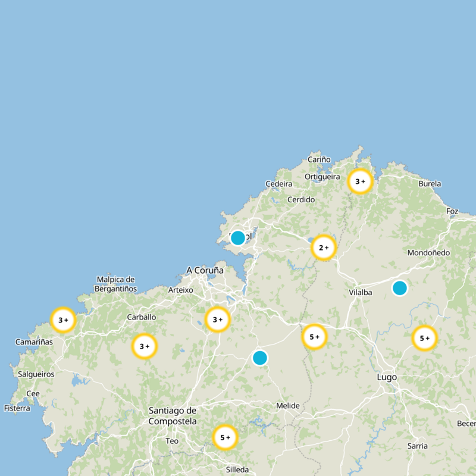The width and height of the screenshot is (476, 476).
Task: Click the Cee town label
Action: 33,393
